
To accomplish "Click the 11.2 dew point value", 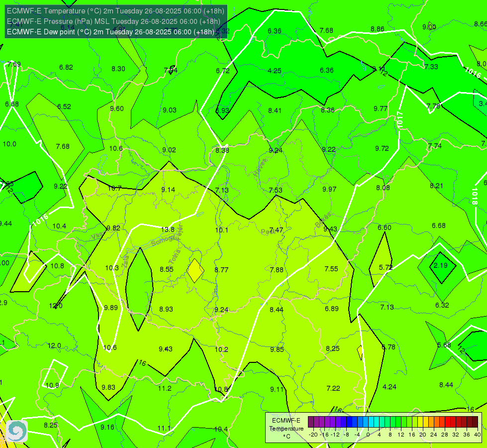I will click(x=165, y=388).
